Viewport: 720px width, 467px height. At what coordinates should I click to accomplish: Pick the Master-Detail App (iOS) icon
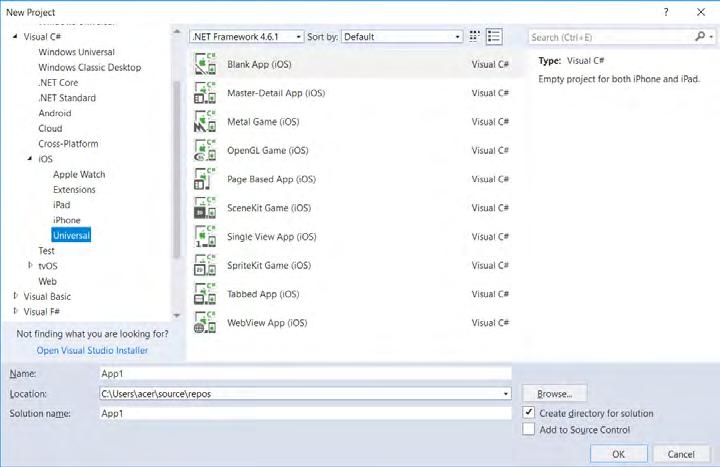[205, 93]
